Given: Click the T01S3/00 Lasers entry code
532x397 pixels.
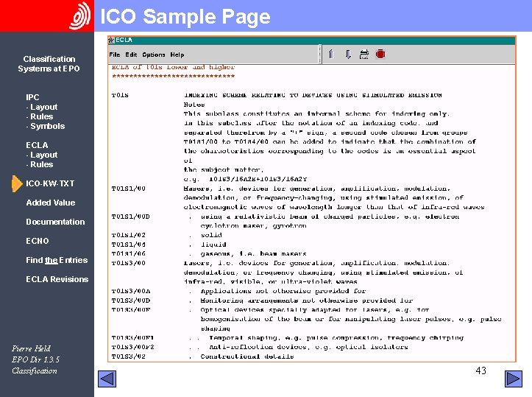Looking at the screenshot, I should [x=129, y=263].
